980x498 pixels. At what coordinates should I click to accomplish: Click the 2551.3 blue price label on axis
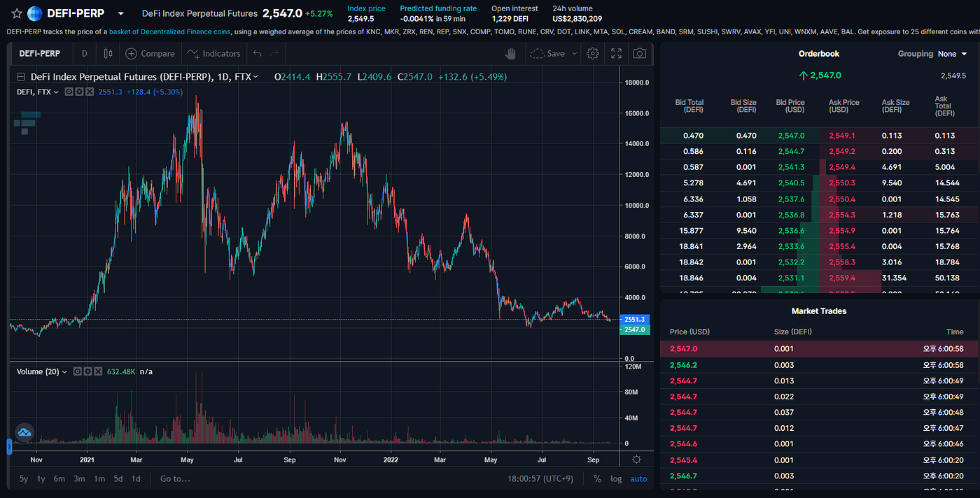tap(635, 319)
